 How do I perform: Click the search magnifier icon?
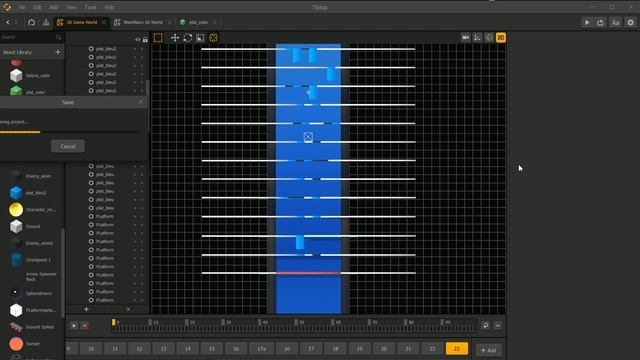click(x=58, y=37)
